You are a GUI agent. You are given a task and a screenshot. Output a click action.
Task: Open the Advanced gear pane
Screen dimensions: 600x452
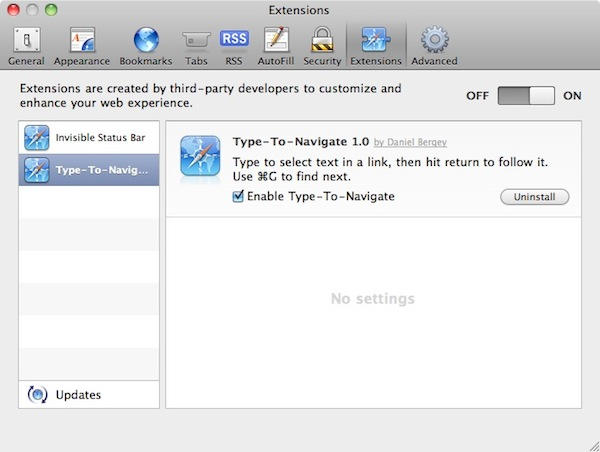tap(434, 46)
